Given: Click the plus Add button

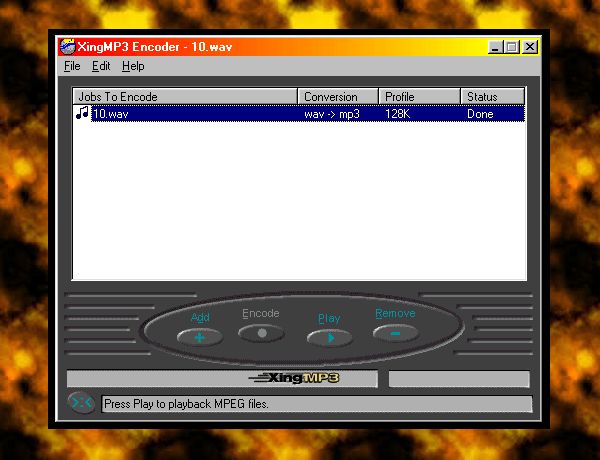Looking at the screenshot, I should [x=200, y=337].
